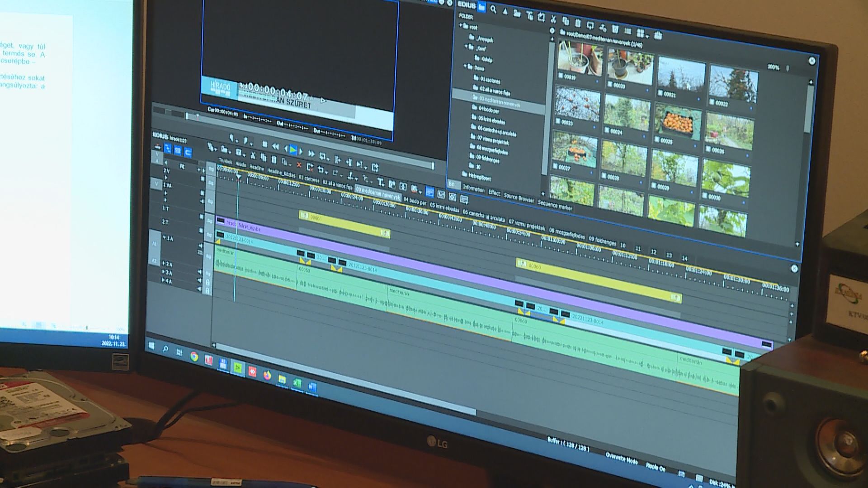
Task: Toggle the blue Ripple mode button
Action: pos(188,152)
